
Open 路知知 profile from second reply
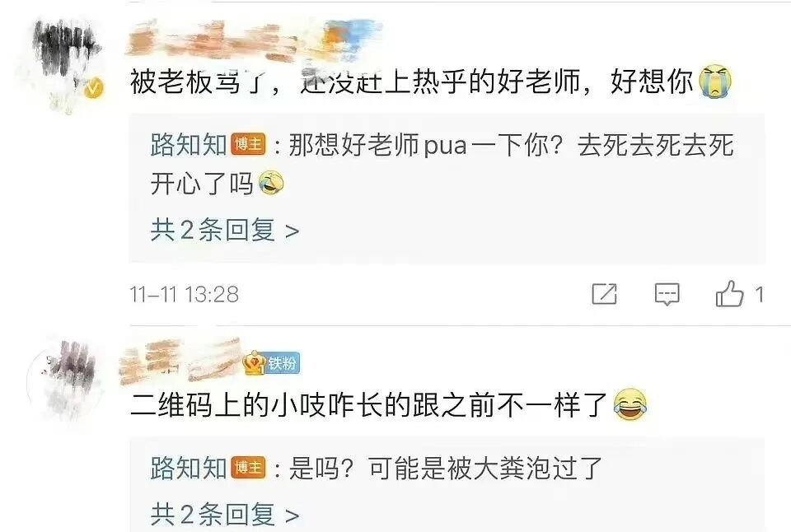[x=189, y=468]
